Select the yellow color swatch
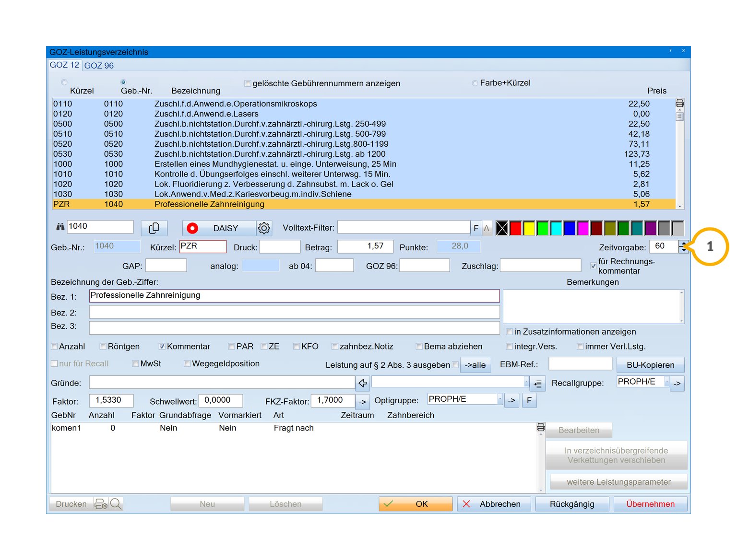The width and height of the screenshot is (737, 560). point(529,228)
